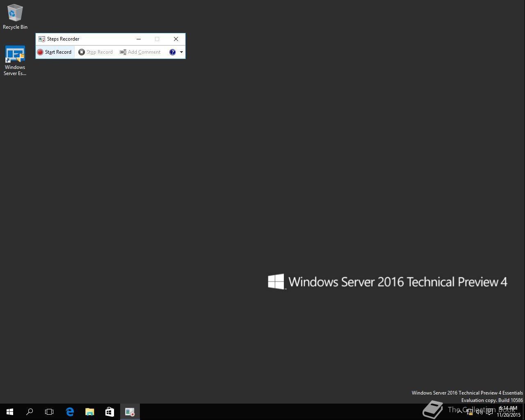Click the Stop Record button
The height and width of the screenshot is (420, 525).
pyautogui.click(x=96, y=52)
